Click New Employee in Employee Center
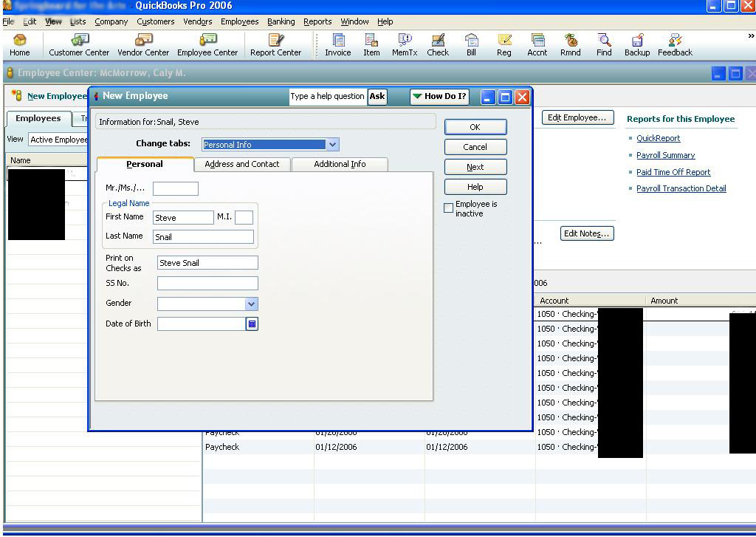 50,96
